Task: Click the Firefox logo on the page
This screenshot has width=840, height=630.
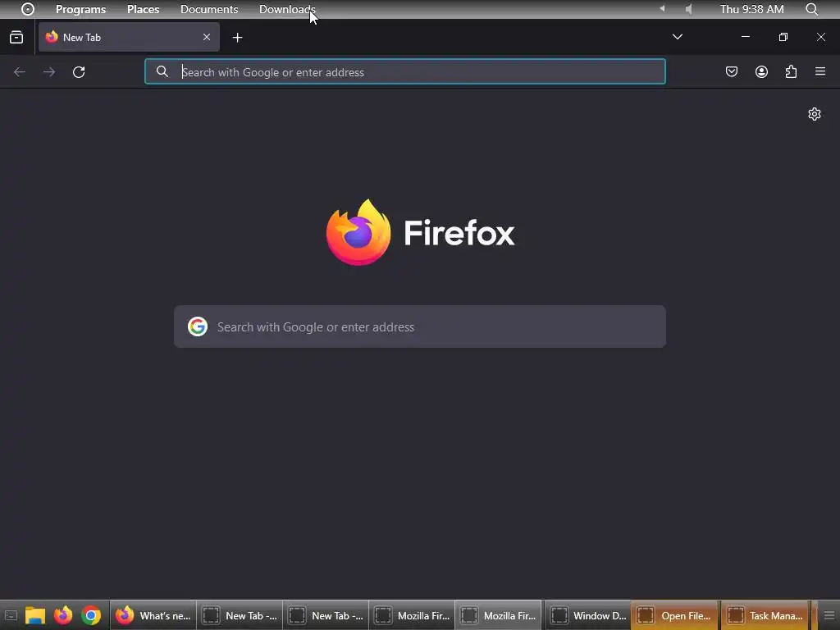Action: pyautogui.click(x=421, y=232)
